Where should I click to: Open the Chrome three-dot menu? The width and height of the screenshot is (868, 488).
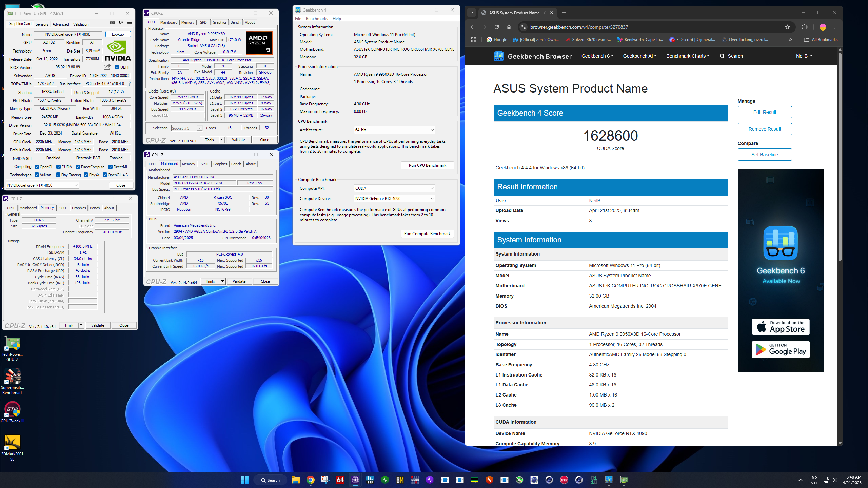click(x=835, y=27)
